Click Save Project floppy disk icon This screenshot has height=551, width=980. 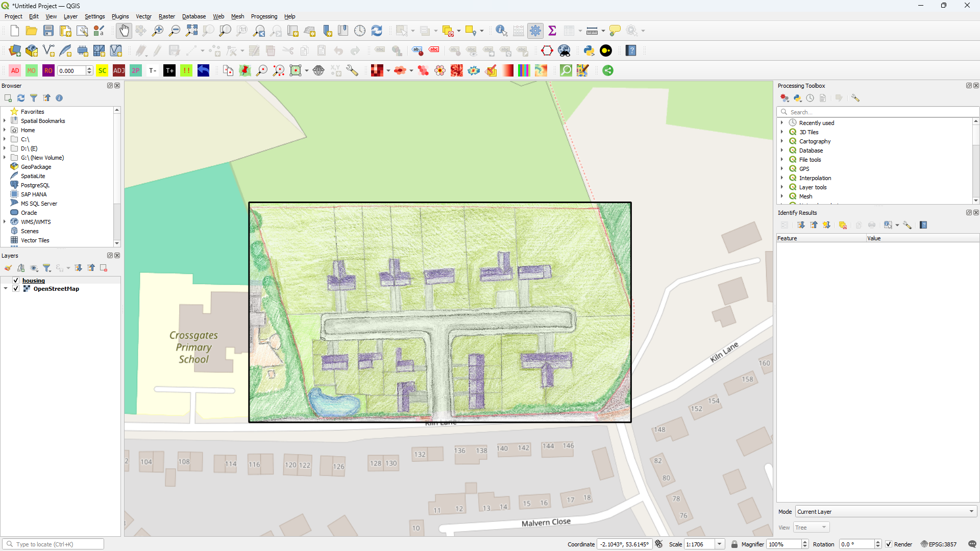coord(48,31)
